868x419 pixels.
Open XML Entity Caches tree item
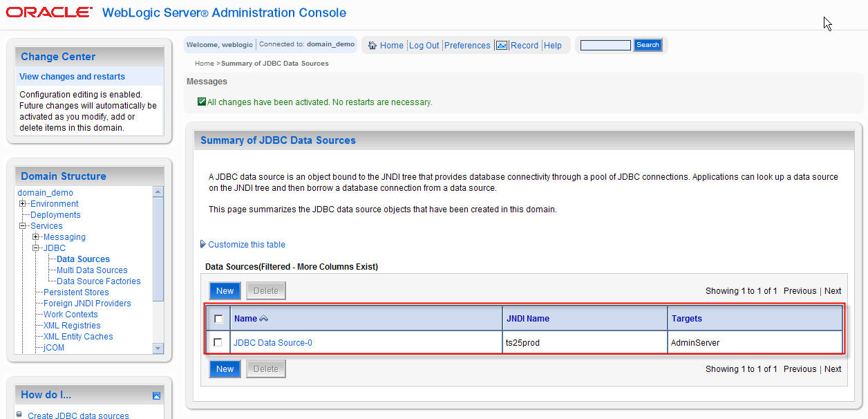[x=78, y=337]
